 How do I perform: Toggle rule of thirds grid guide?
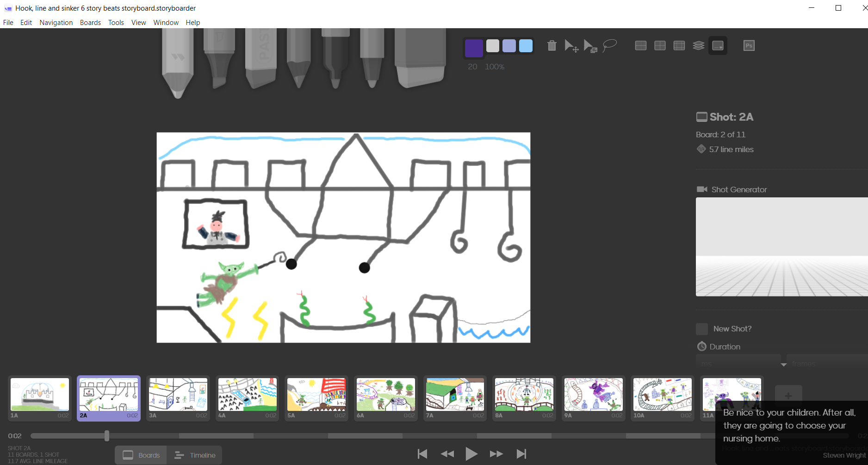pyautogui.click(x=660, y=45)
